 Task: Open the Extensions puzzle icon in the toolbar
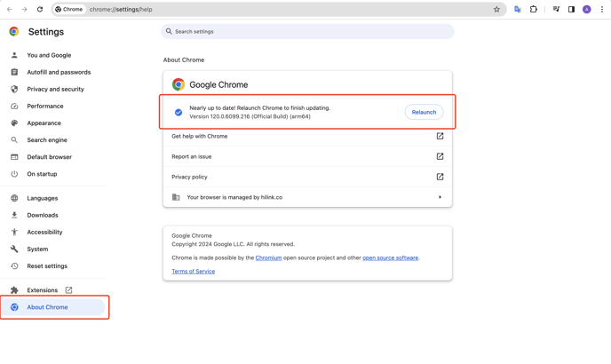point(534,10)
